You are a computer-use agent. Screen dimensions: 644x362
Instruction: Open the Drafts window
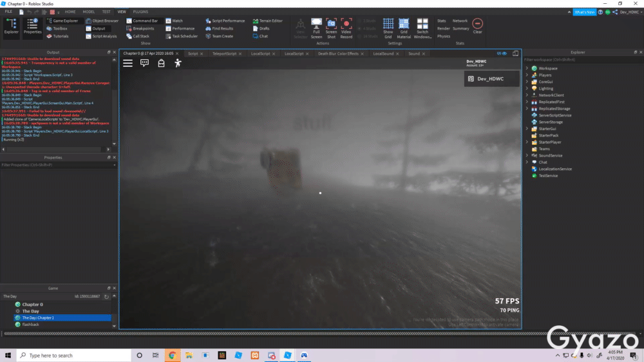tap(261, 28)
